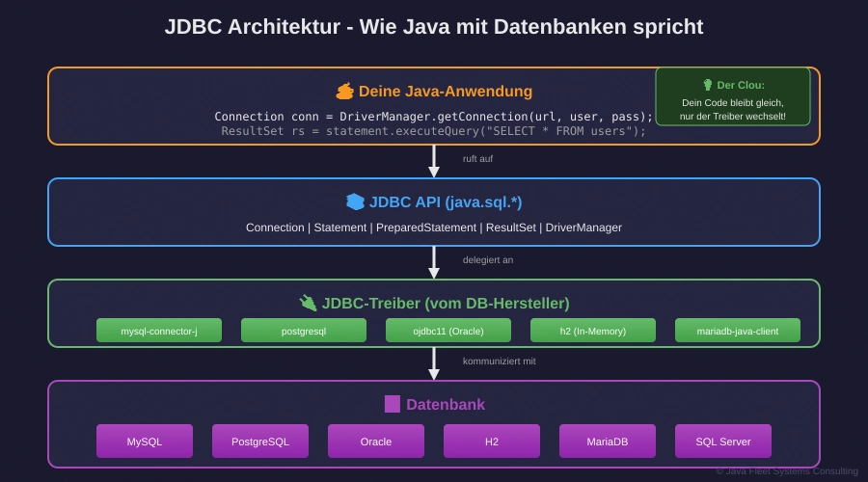Screen dimensions: 868x482
Task: Click the Java Fleet Systems Consulting copyright
Action: (x=786, y=471)
